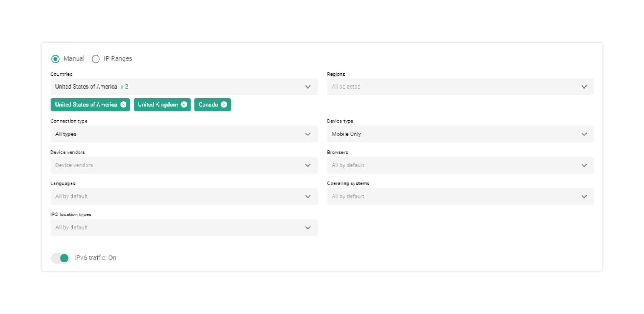Turn off the IPv6 traffic toggle
The width and height of the screenshot is (644, 314).
pos(60,258)
